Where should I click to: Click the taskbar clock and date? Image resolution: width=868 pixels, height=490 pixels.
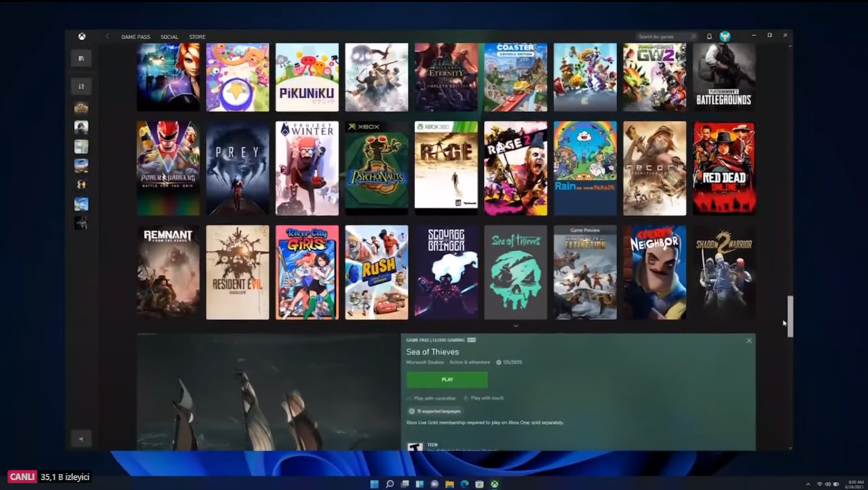[855, 484]
